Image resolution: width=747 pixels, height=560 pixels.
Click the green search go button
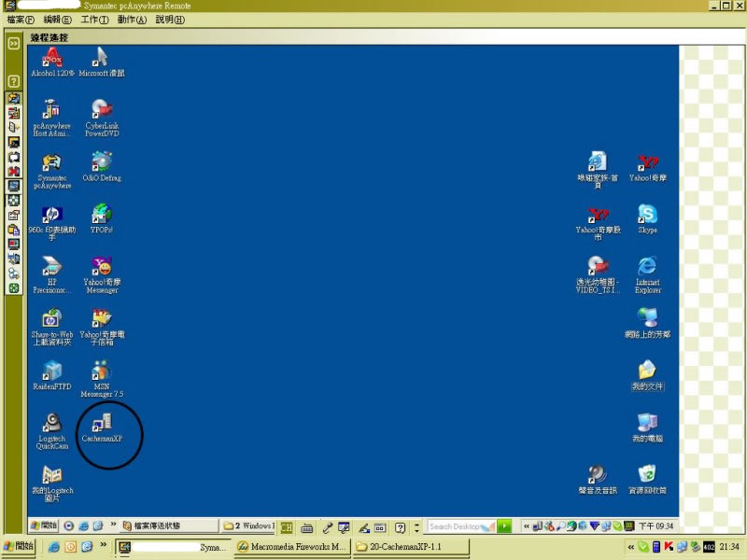pos(504,526)
